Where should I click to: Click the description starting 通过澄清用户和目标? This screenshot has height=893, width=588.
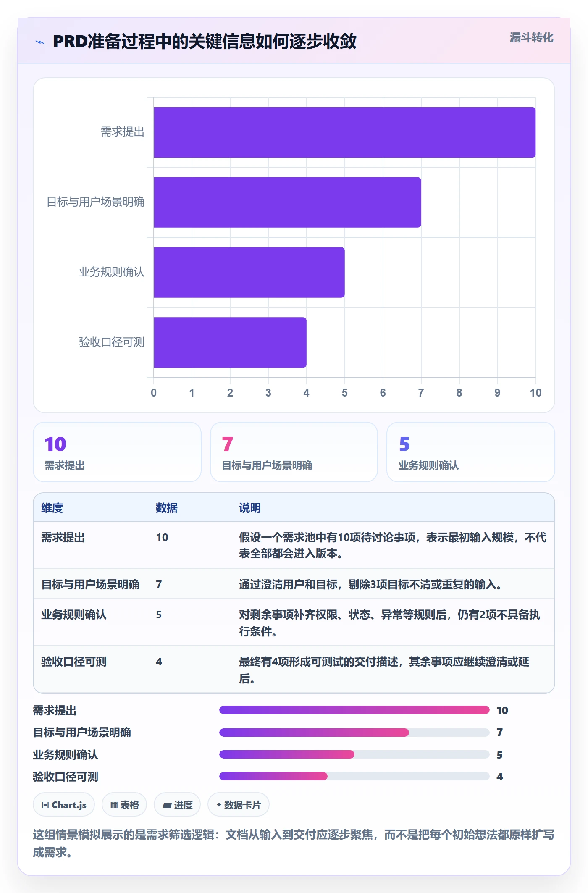(370, 584)
